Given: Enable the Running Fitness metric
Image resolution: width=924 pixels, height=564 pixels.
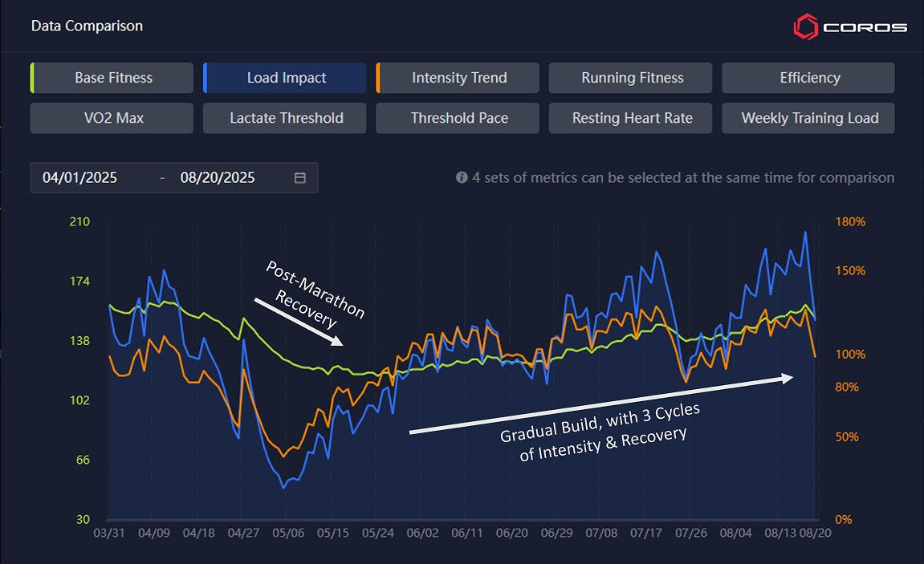Looking at the screenshot, I should pyautogui.click(x=632, y=78).
